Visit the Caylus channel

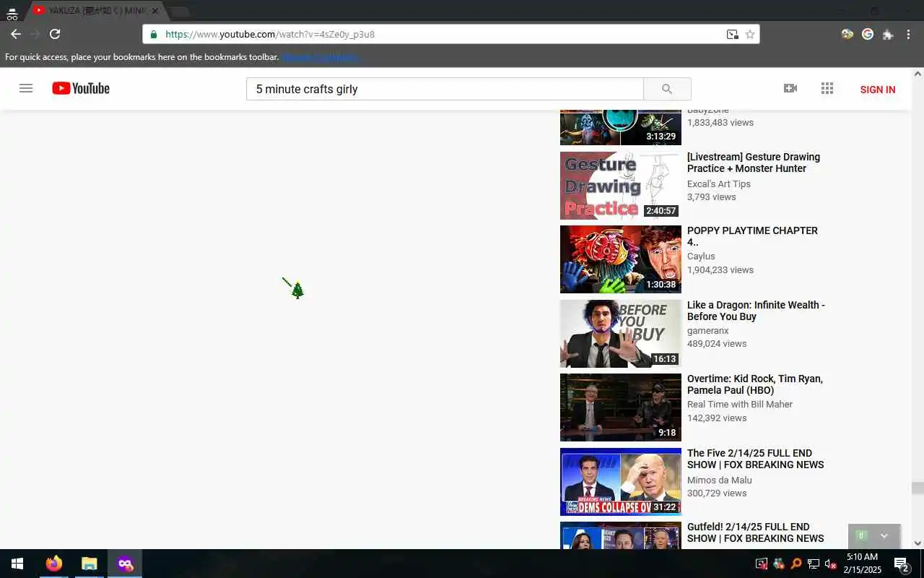[701, 256]
